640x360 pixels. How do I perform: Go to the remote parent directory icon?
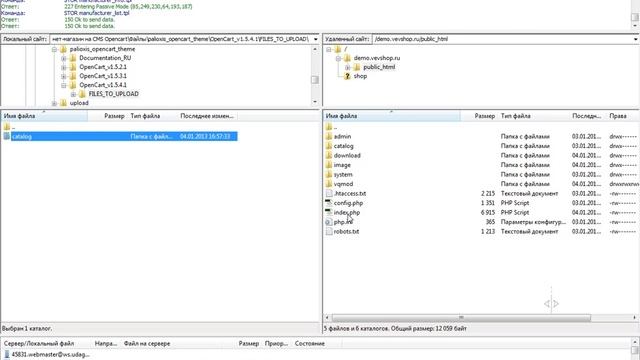329,127
